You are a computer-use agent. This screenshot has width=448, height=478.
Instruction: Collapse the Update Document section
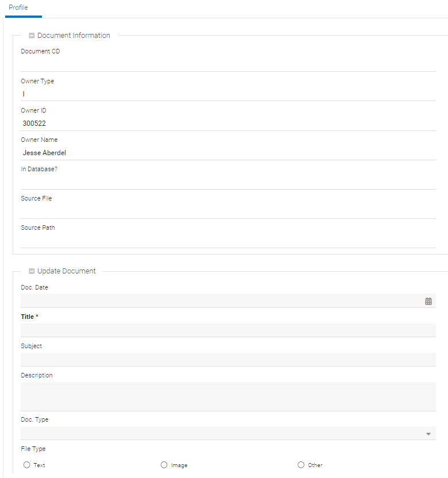click(32, 271)
